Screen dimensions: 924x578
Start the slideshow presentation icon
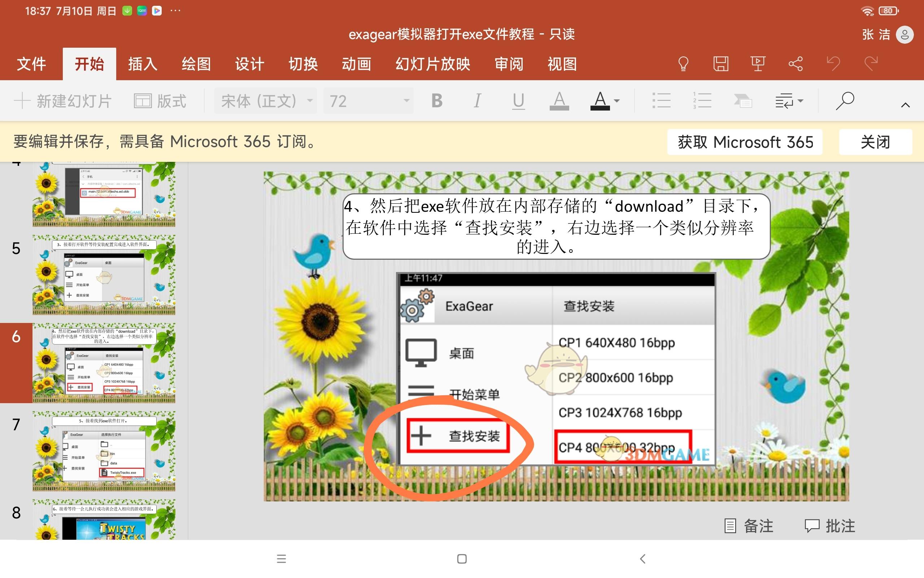[758, 64]
